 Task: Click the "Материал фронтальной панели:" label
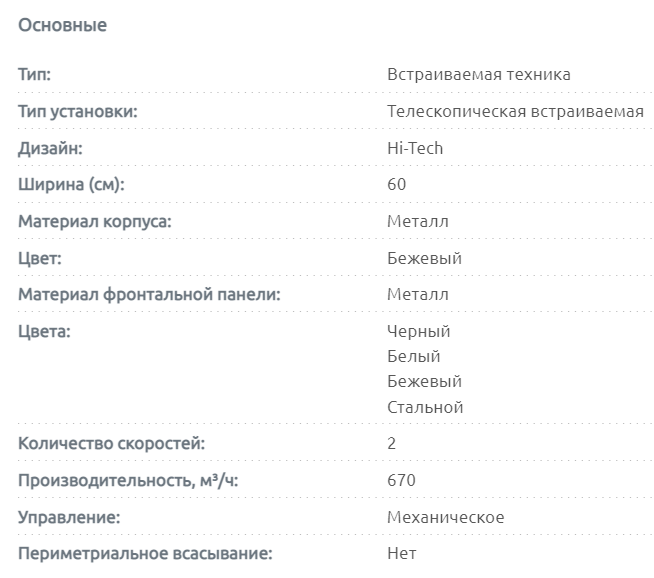coord(149,294)
